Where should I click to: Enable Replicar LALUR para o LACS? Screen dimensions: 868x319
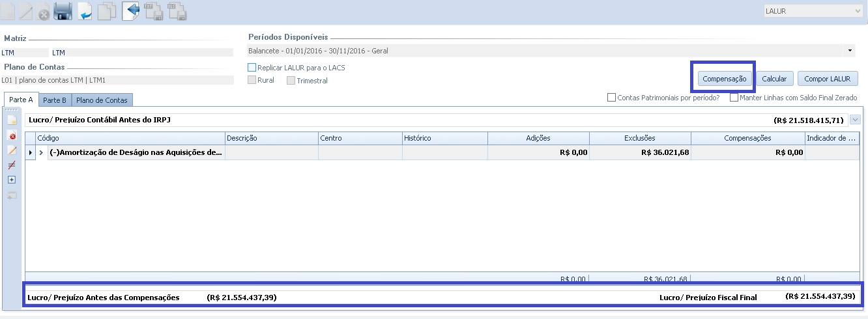252,68
